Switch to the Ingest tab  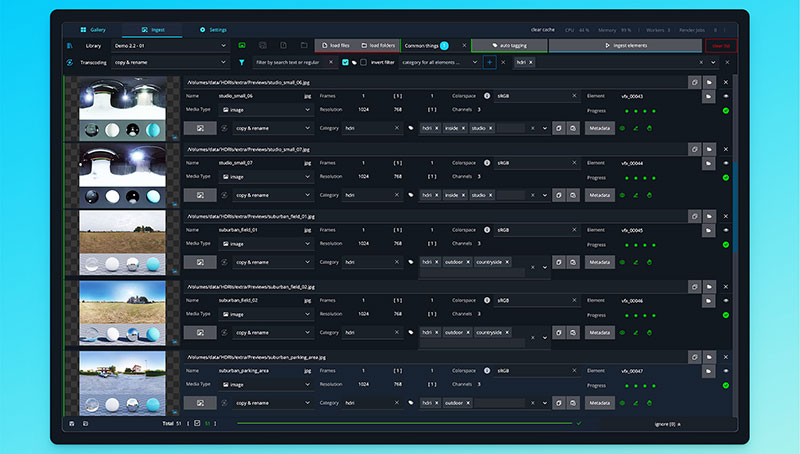(153, 30)
